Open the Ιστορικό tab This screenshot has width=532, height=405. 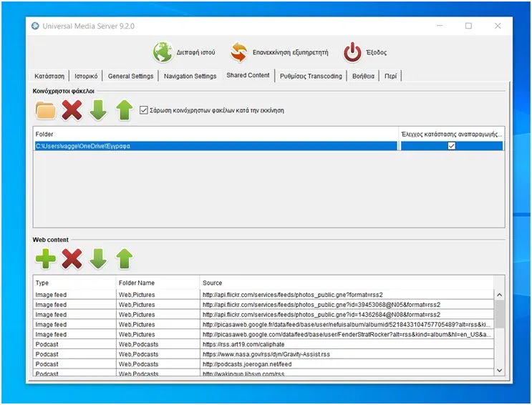tap(86, 76)
